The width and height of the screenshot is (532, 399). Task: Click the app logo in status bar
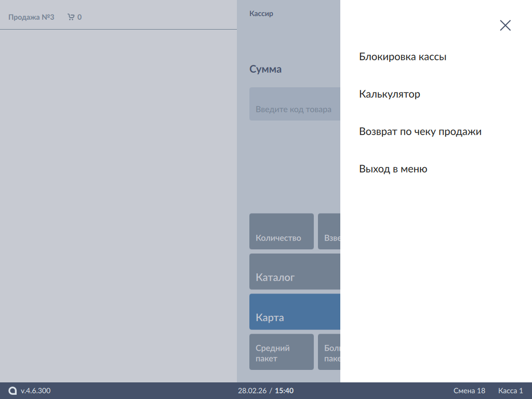(12, 391)
